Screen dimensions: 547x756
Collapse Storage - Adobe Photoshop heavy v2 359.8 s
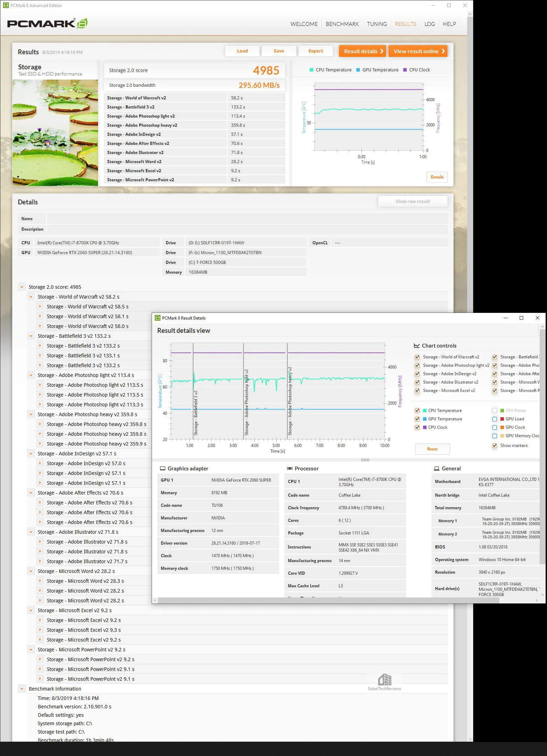(x=31, y=414)
